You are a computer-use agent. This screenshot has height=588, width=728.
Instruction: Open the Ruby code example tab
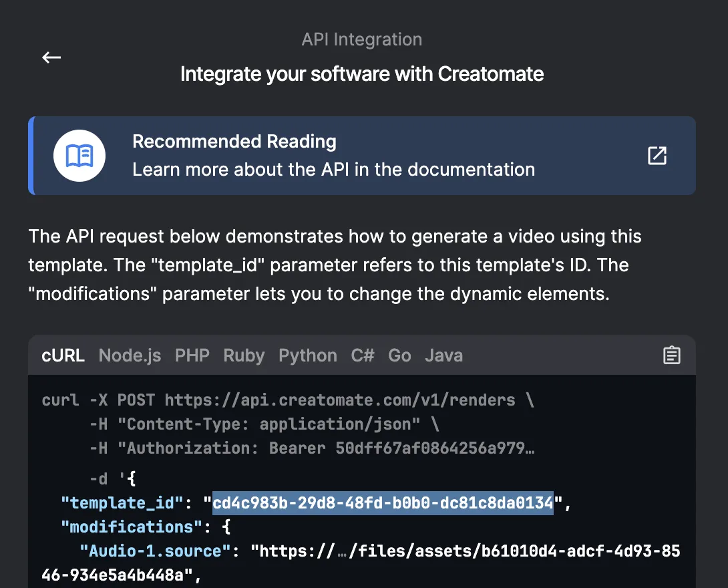[244, 355]
